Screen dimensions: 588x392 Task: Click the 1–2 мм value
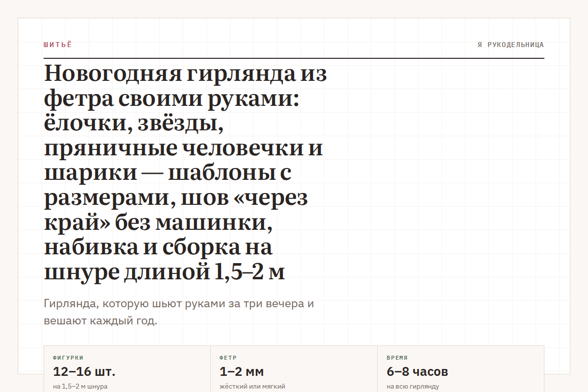[242, 371]
